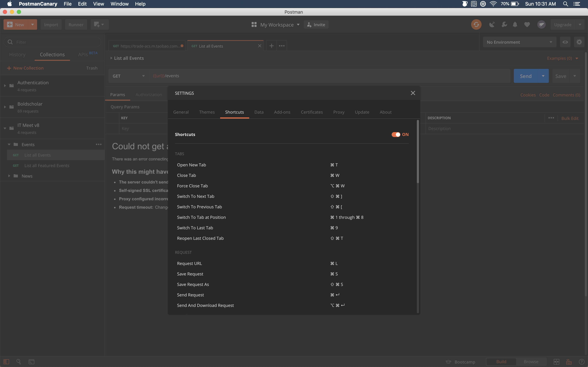588x367 pixels.
Task: Open the GET method dropdown
Action: pyautogui.click(x=128, y=76)
